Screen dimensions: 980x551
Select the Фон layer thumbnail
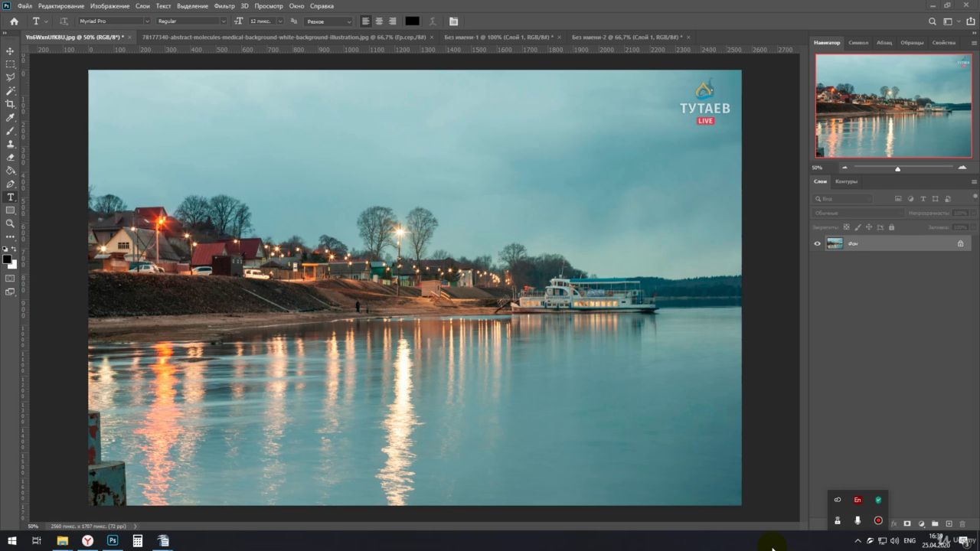[x=835, y=243]
